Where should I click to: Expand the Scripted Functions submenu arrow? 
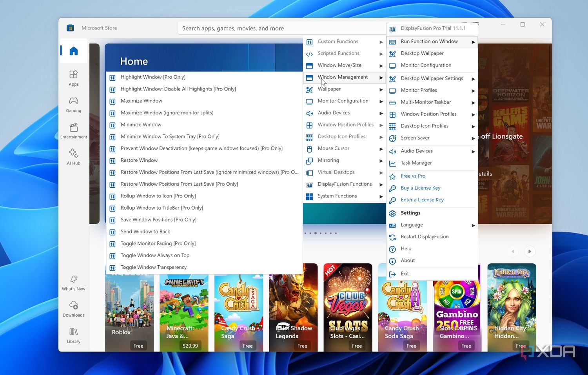point(381,54)
